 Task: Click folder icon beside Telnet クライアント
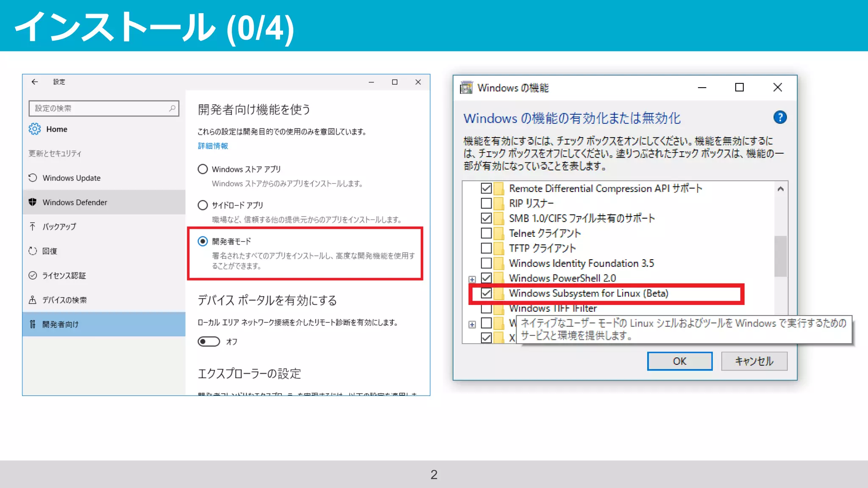(499, 233)
